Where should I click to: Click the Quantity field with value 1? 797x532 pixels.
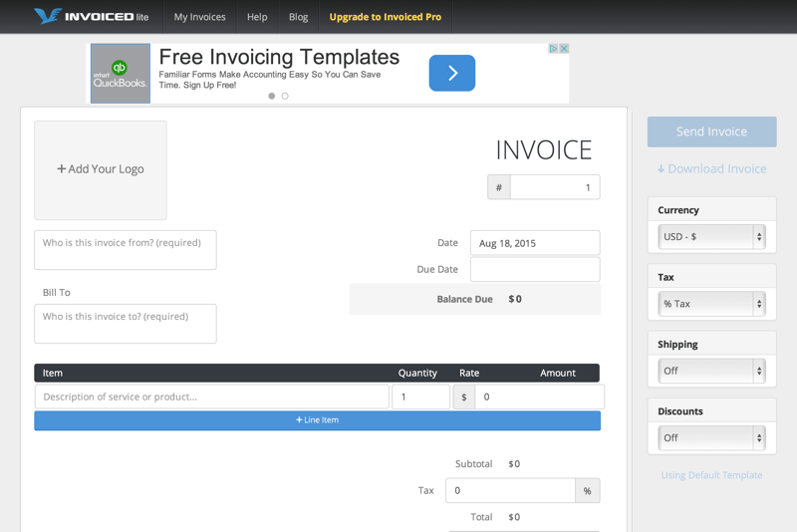(420, 397)
